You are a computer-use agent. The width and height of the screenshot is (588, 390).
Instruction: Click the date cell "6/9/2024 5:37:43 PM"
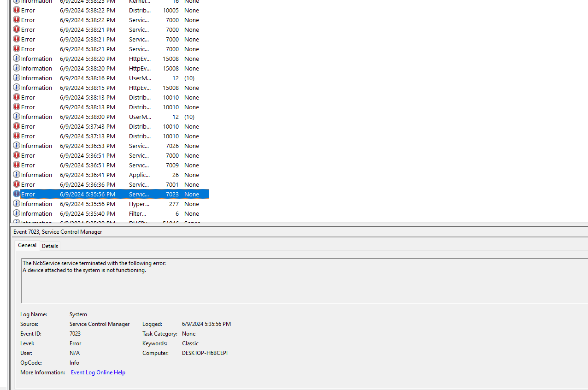(x=88, y=126)
